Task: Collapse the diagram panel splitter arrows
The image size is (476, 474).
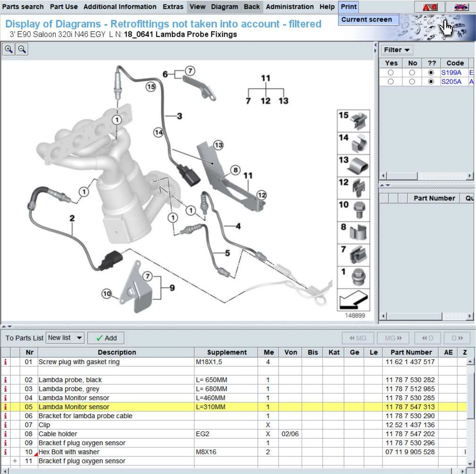Action: [376, 48]
